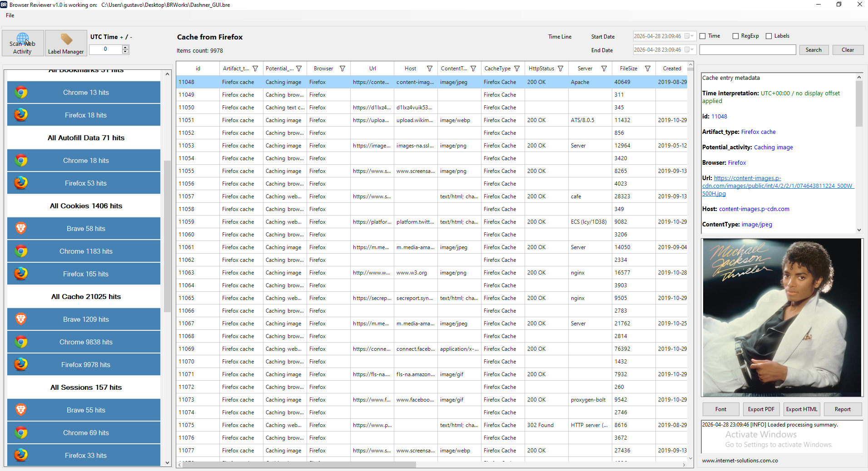Export the entry with Export HTML
This screenshot has height=471, width=868.
802,409
